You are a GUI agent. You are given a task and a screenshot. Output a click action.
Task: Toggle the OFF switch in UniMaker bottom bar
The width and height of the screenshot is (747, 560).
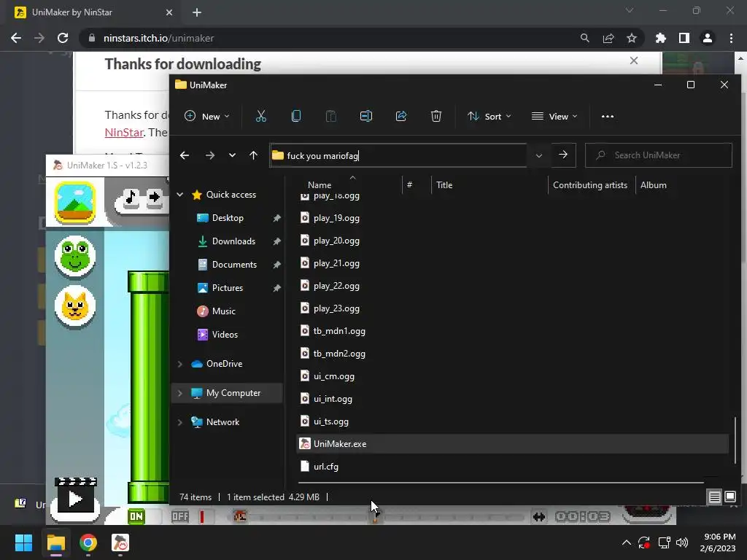180,516
